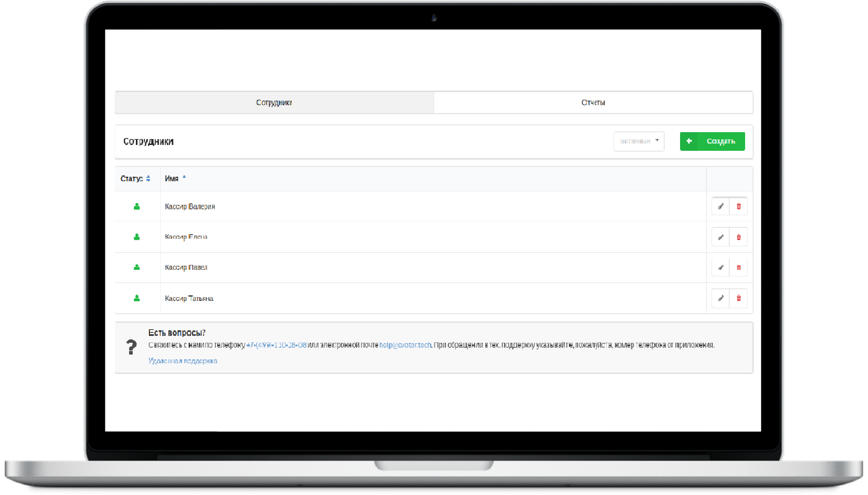The height and width of the screenshot is (495, 868).
Task: Open edit for Кассир Татьяна
Action: click(721, 298)
